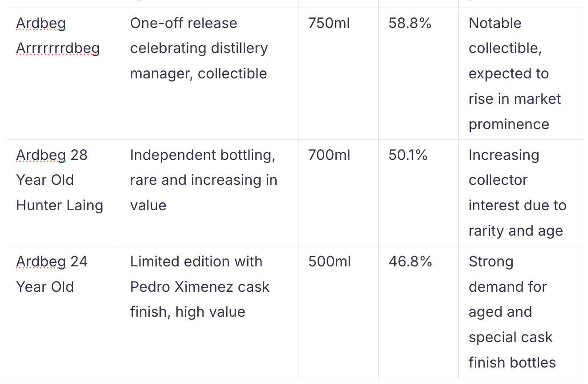Click the 'Ardbeg Arrrrrrrdbeg' name cell
This screenshot has width=588, height=384.
(x=63, y=74)
